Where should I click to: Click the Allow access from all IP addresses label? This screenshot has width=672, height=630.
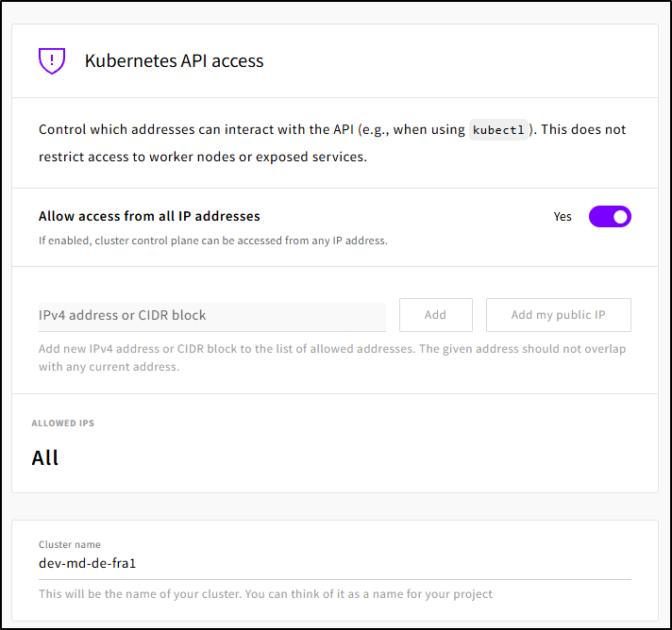pos(149,216)
